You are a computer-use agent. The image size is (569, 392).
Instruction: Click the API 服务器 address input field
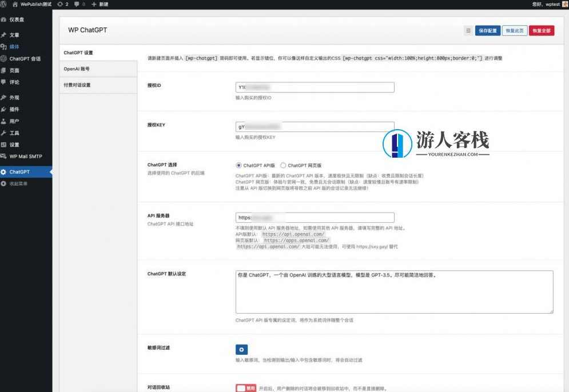click(x=315, y=217)
